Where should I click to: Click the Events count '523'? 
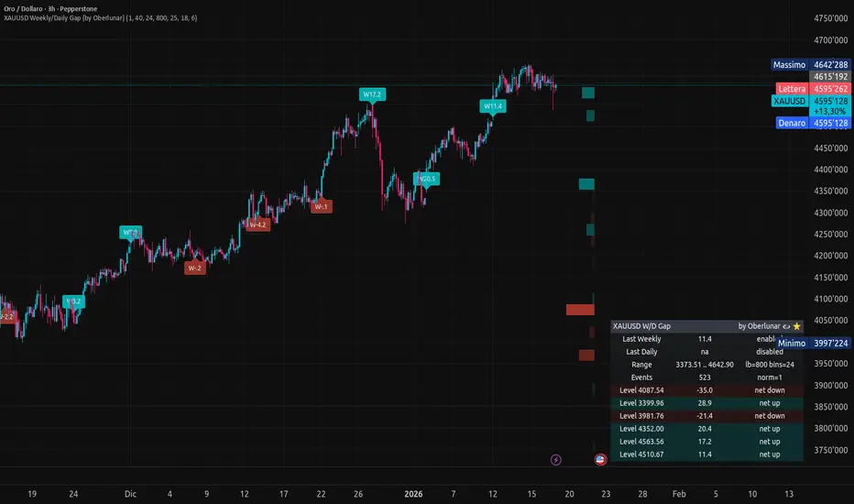(705, 378)
